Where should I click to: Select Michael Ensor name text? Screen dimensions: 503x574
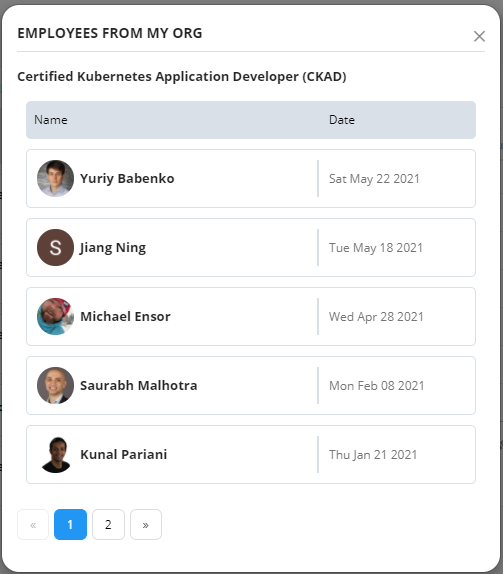coord(125,317)
